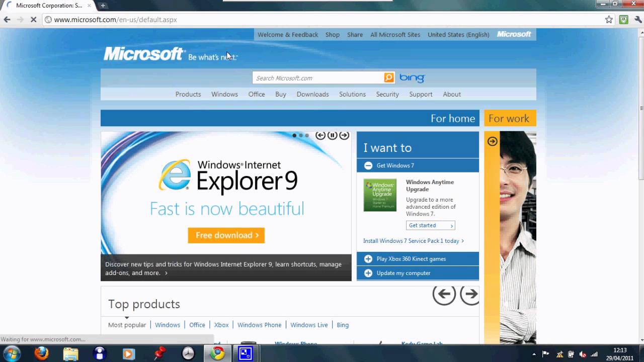Click the Action Center flag in the tray
644x362 pixels.
pos(546,354)
